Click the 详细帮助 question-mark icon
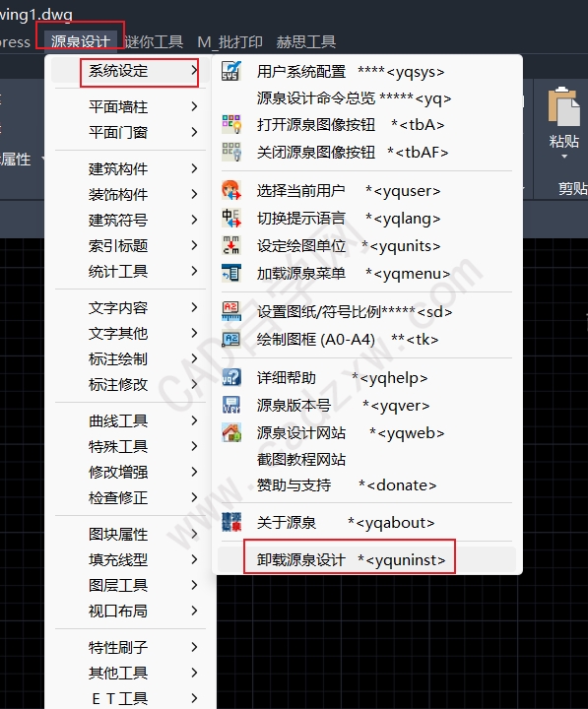The width and height of the screenshot is (588, 709). click(231, 377)
